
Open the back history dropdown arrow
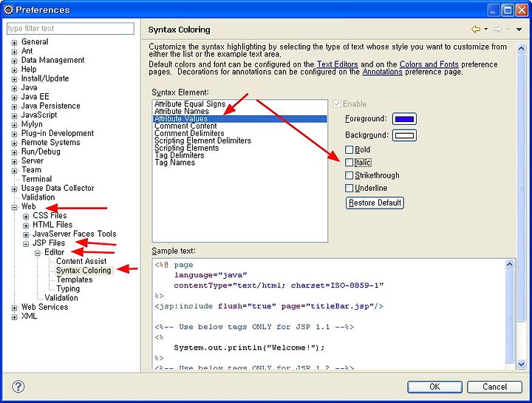click(x=486, y=29)
